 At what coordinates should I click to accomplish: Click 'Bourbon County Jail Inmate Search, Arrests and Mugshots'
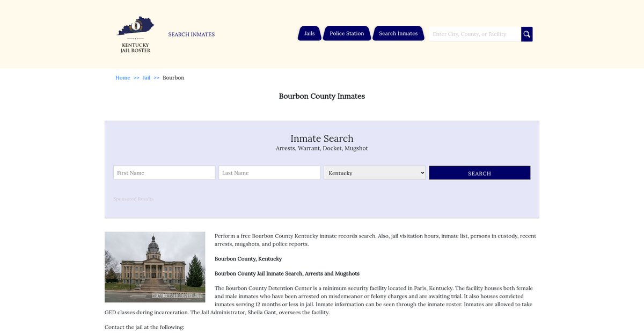coord(287,274)
